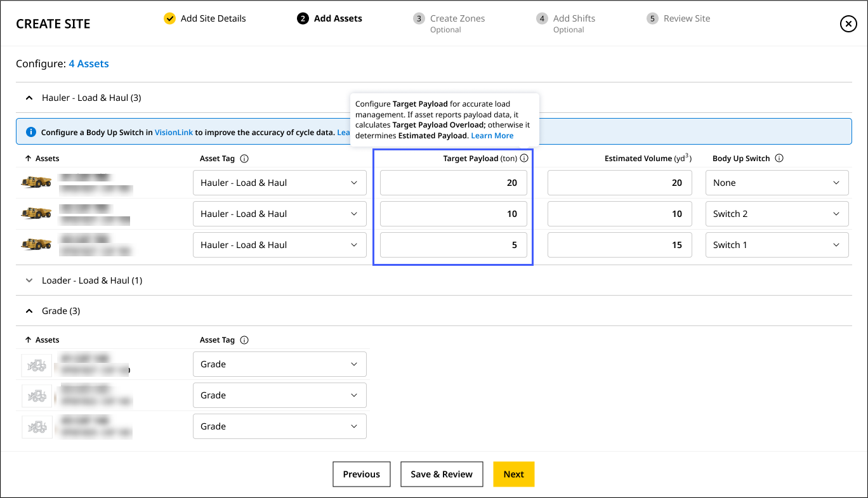Screen dimensions: 868x498
Task: Click info icon beside Hauler Asset Tag header
Action: click(x=244, y=159)
